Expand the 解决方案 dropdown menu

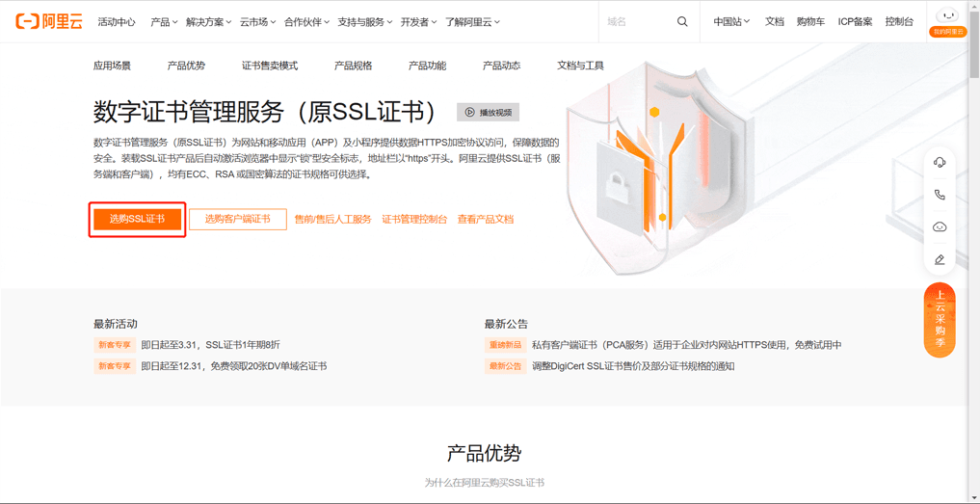pyautogui.click(x=208, y=21)
